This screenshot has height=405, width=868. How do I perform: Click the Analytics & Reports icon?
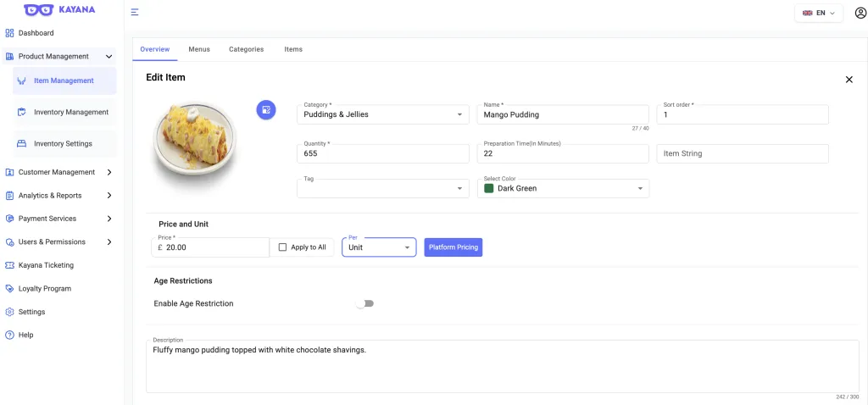click(x=9, y=196)
